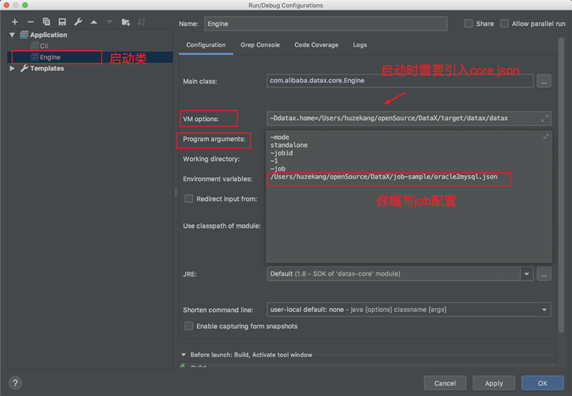Open the JRE dropdown list
572x396 pixels.
click(527, 274)
